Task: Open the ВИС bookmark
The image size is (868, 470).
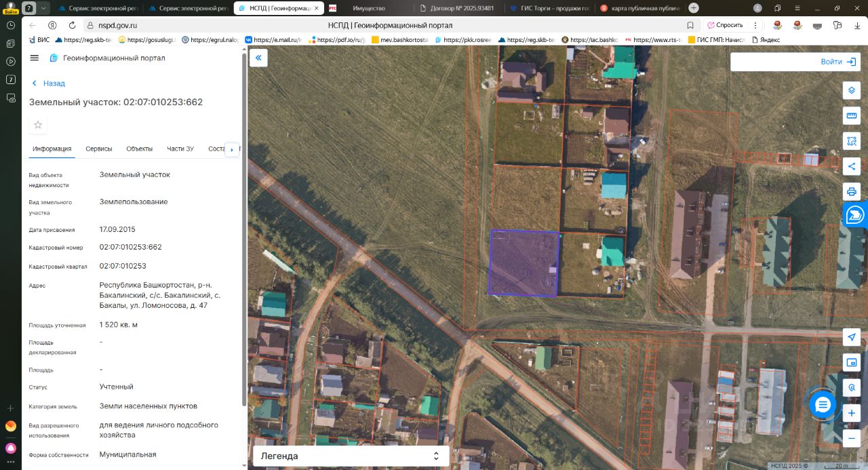Action: click(39, 40)
